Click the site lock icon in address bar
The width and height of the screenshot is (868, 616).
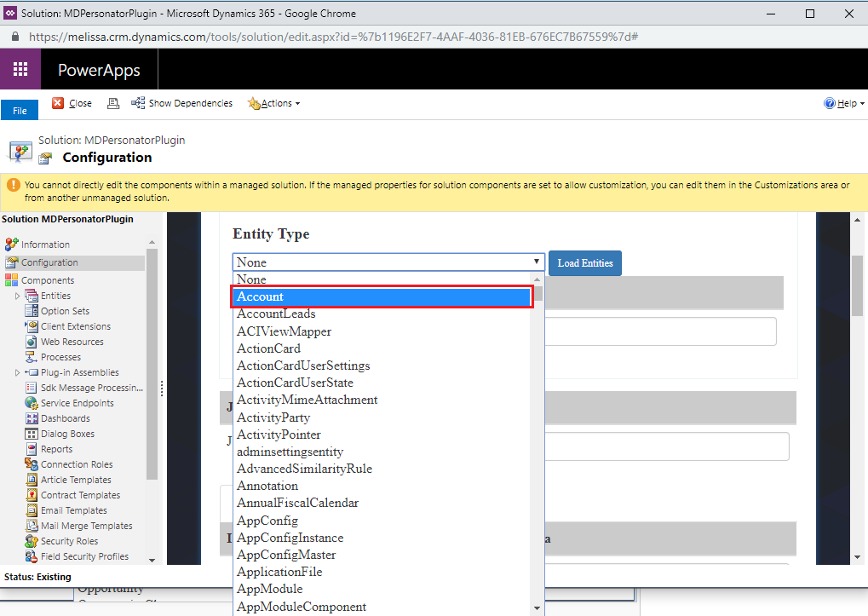15,37
